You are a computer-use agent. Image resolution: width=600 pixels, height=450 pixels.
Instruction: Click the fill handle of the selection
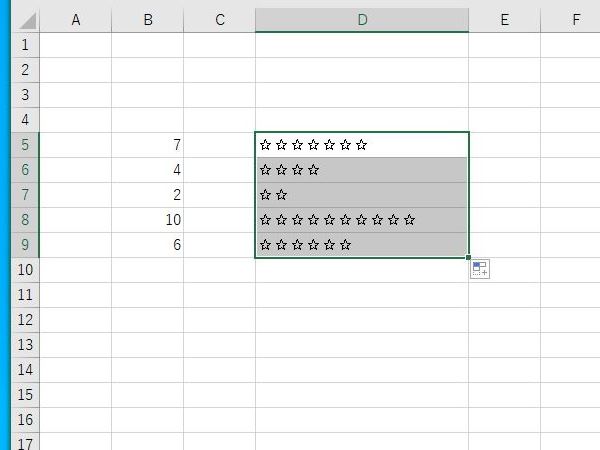tap(468, 257)
